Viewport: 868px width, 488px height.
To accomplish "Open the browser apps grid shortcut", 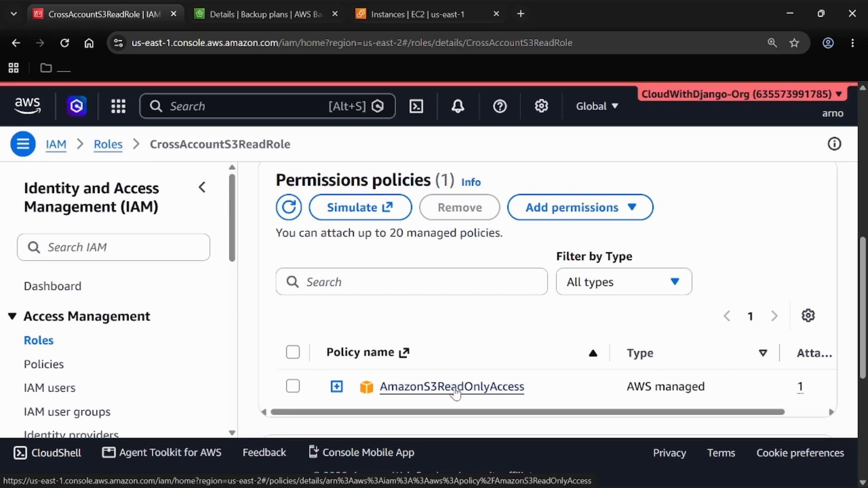I will click(x=14, y=68).
